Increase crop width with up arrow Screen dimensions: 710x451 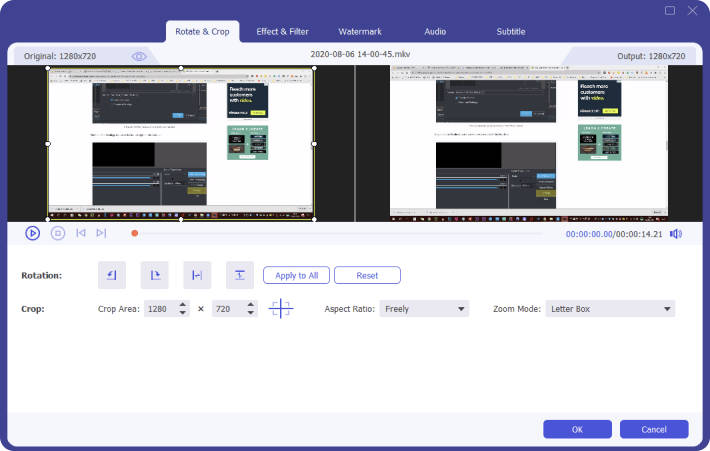pyautogui.click(x=182, y=305)
